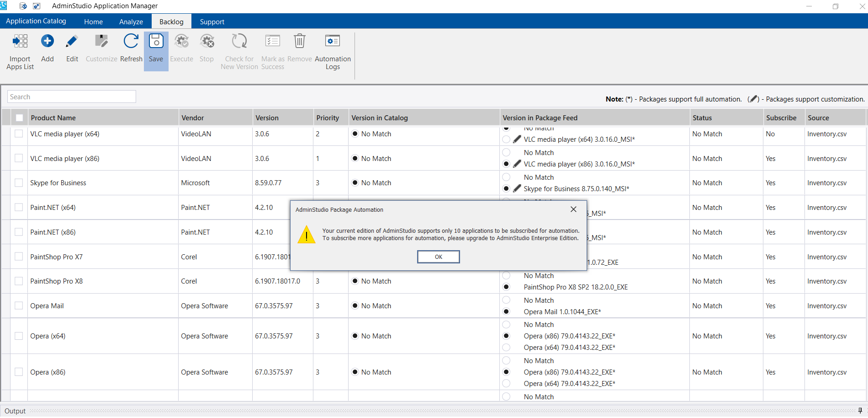Check the Opera (x64) row
868x418 pixels.
19,336
